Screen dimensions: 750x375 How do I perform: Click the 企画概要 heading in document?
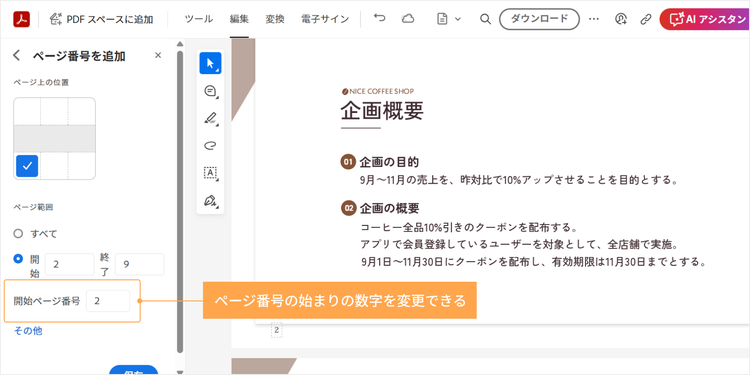(x=382, y=110)
